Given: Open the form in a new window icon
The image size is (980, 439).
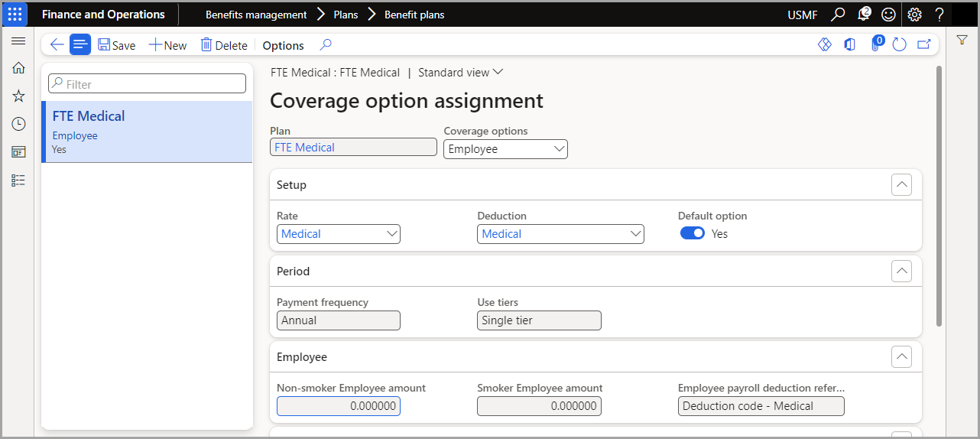Looking at the screenshot, I should pos(924,45).
